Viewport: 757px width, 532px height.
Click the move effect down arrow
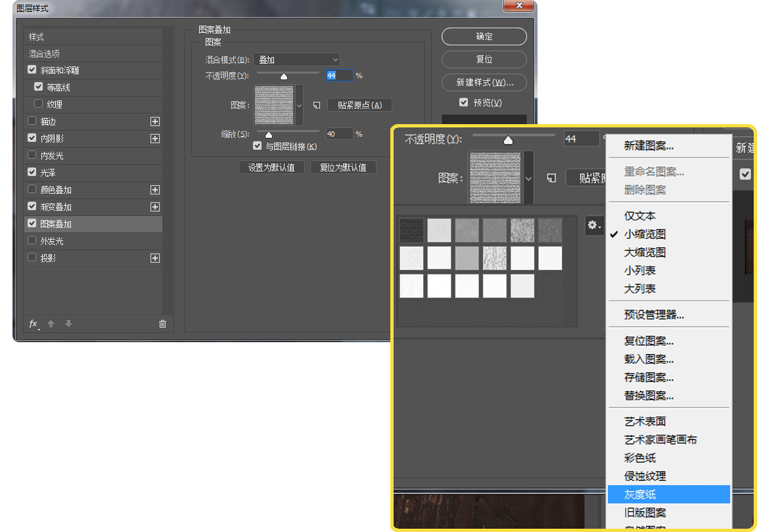[68, 323]
